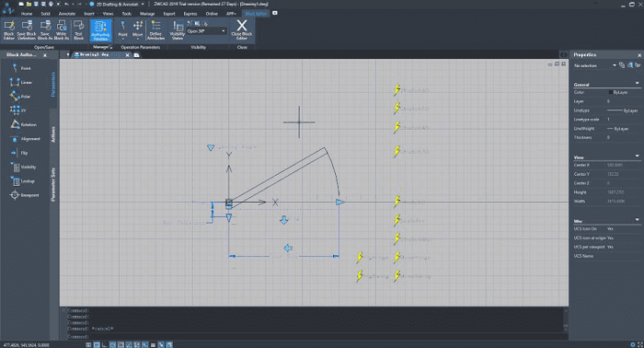Toggle the last status bar mode button

click(x=169, y=344)
